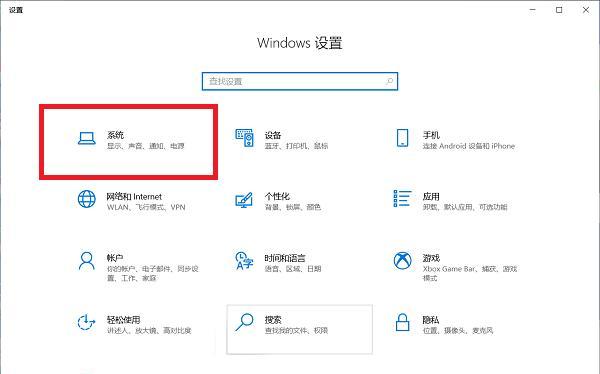The image size is (600, 374).
Task: Select the 隐私 category title
Action: tap(431, 320)
